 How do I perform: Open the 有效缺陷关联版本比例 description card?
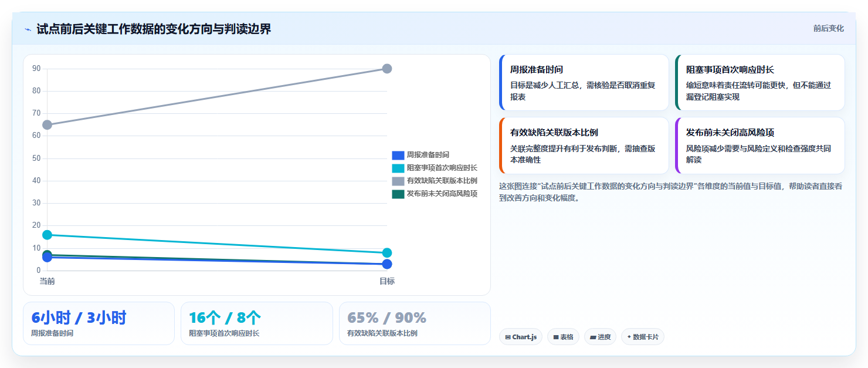584,146
